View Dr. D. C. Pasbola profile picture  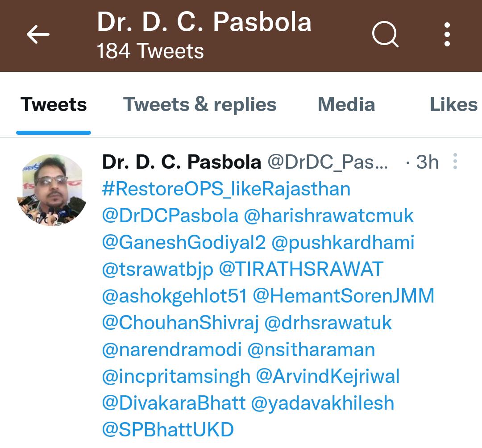click(52, 191)
